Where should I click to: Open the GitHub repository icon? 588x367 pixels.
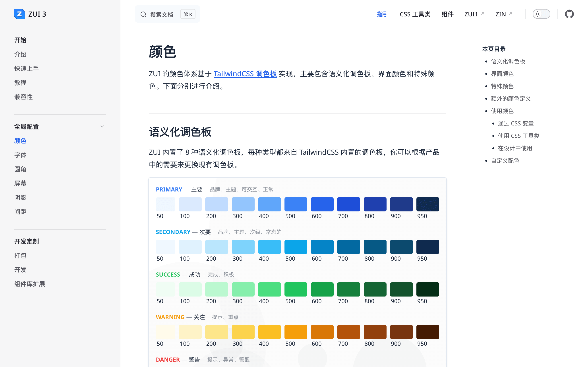tap(569, 14)
